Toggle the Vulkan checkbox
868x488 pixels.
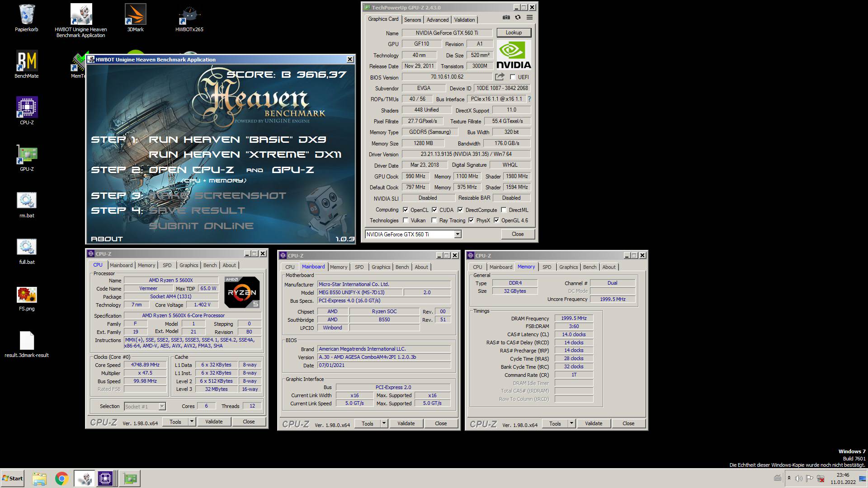(x=406, y=221)
